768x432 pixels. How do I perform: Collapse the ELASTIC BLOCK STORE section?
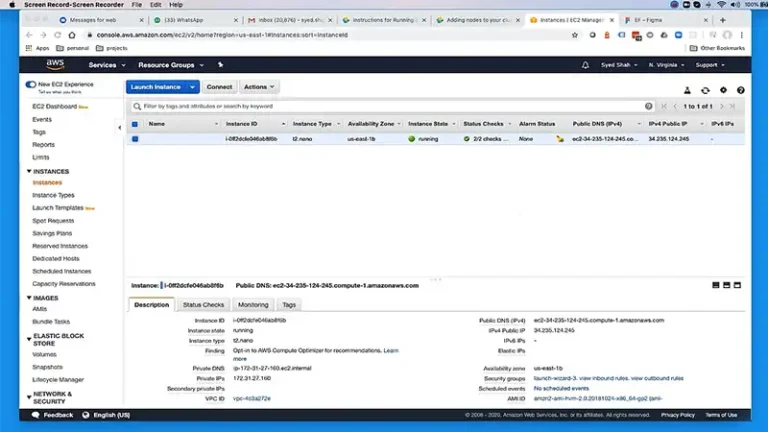click(29, 339)
